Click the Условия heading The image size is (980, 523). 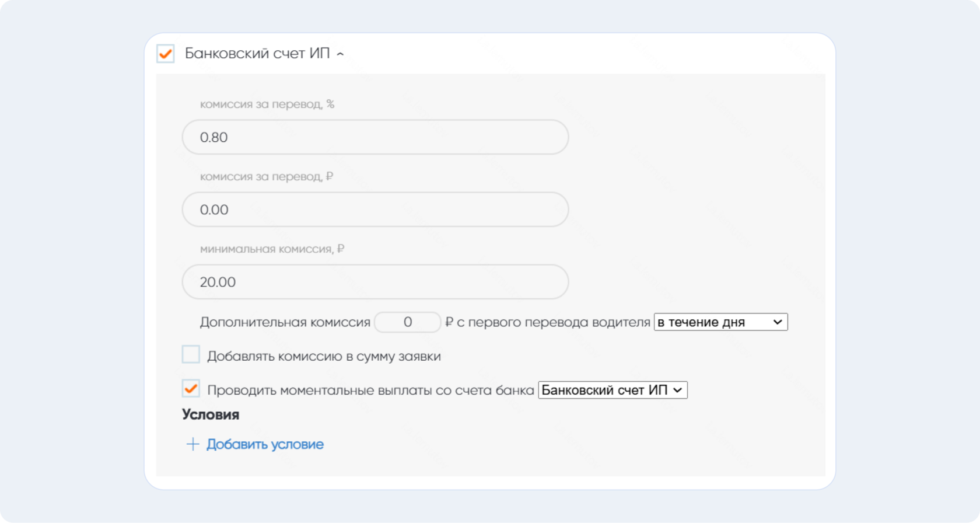click(211, 414)
